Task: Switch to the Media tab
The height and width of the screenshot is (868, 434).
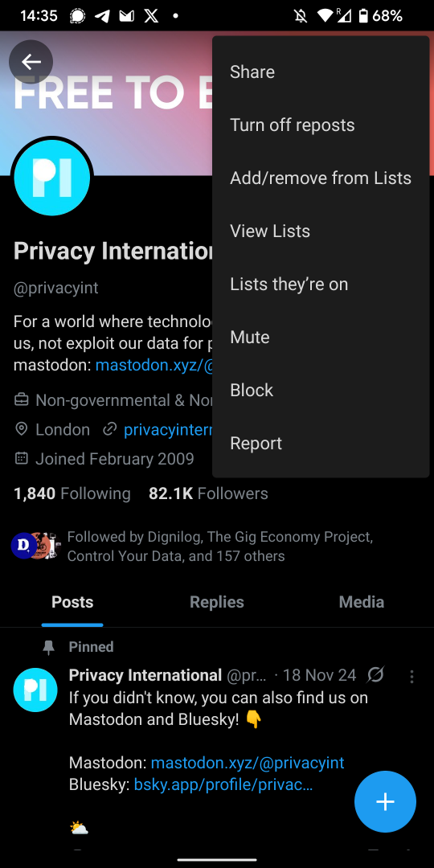Action: coord(362,602)
